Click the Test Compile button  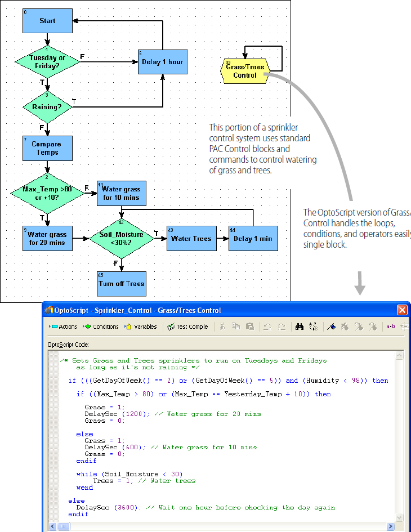tap(187, 327)
